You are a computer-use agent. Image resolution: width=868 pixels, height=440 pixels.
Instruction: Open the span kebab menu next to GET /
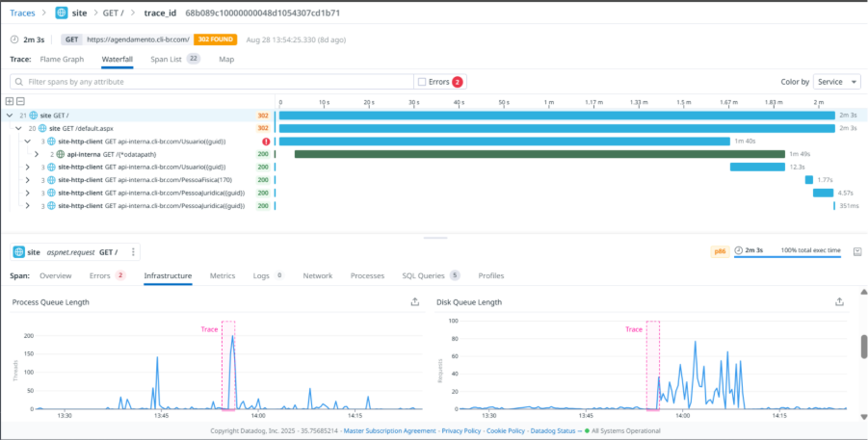click(x=134, y=252)
